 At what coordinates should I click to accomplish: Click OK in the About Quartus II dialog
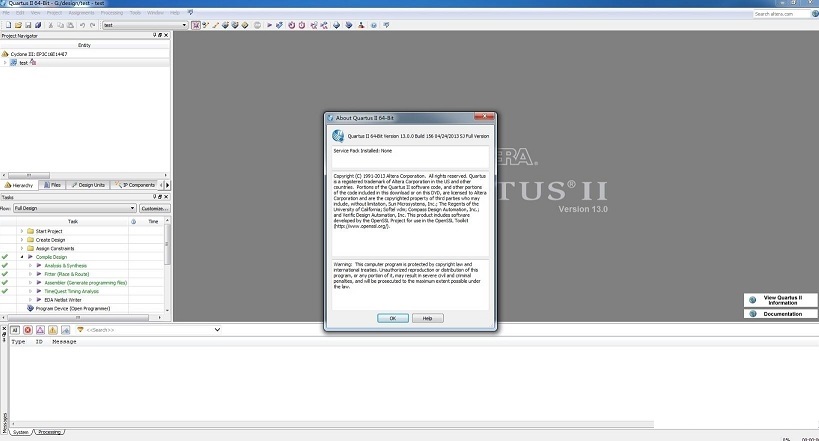tap(393, 318)
